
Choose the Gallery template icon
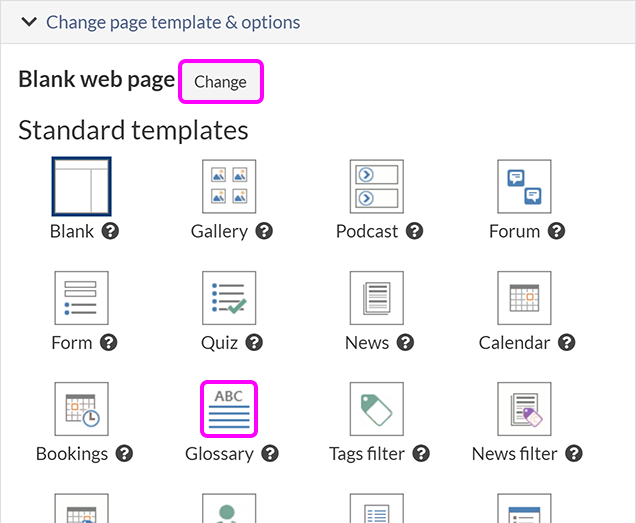point(229,186)
